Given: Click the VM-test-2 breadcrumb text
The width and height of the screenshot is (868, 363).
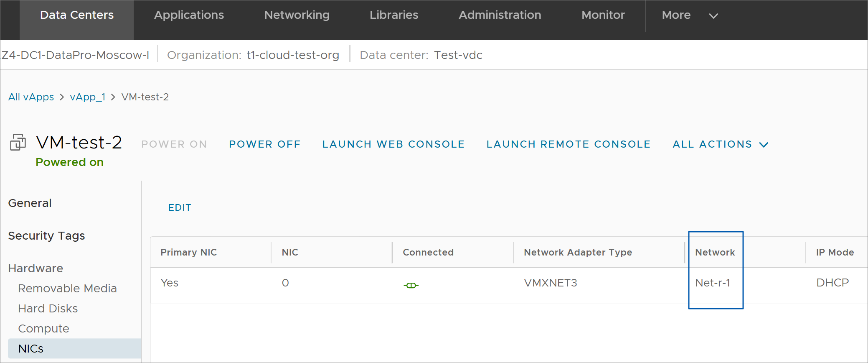Looking at the screenshot, I should tap(145, 97).
